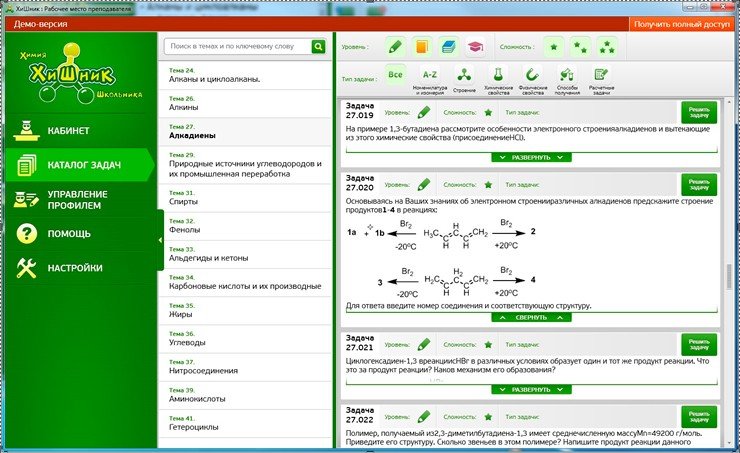
Task: Click the Задача 27.020 title
Action: [x=360, y=183]
